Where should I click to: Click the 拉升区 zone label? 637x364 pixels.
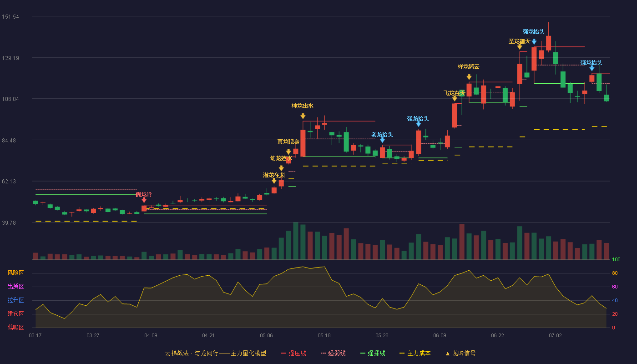click(16, 300)
